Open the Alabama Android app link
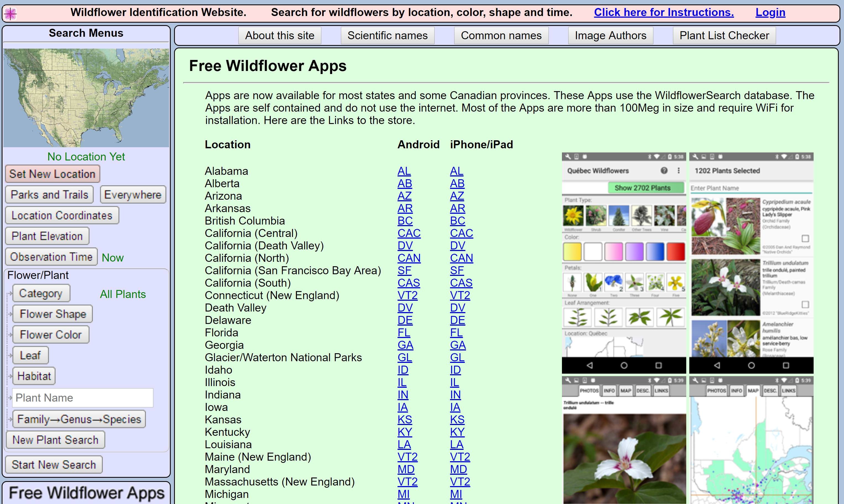 coord(404,171)
